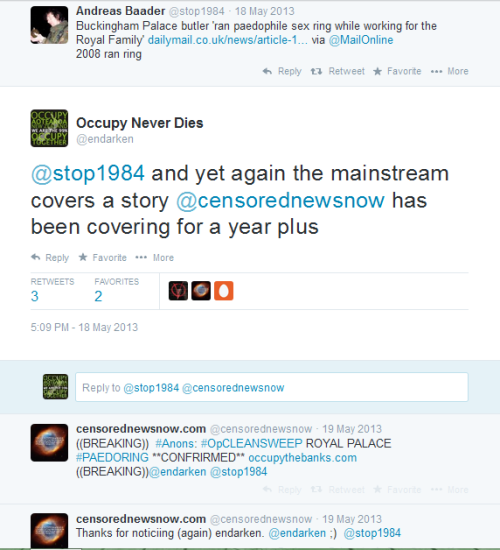Open the Occupy Never Dies avatar
The width and height of the screenshot is (500, 550).
(x=49, y=128)
